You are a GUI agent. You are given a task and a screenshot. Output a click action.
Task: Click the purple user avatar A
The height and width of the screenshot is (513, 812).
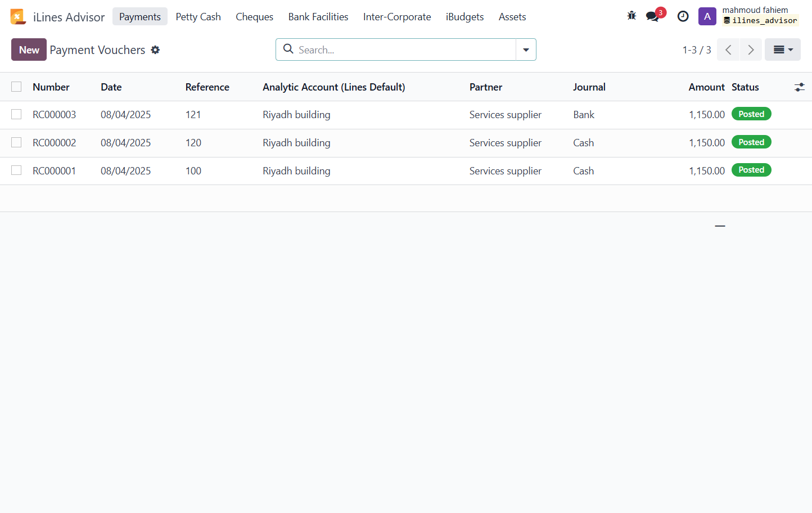pos(707,16)
